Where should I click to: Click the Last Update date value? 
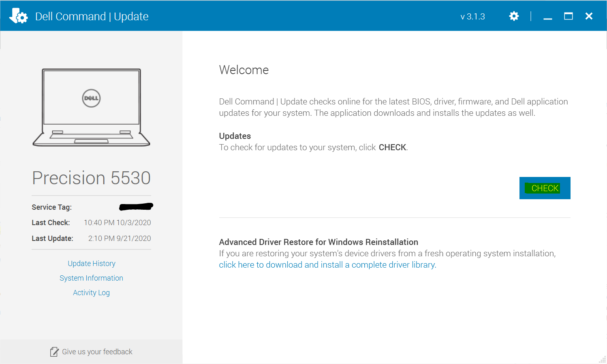pyautogui.click(x=120, y=238)
